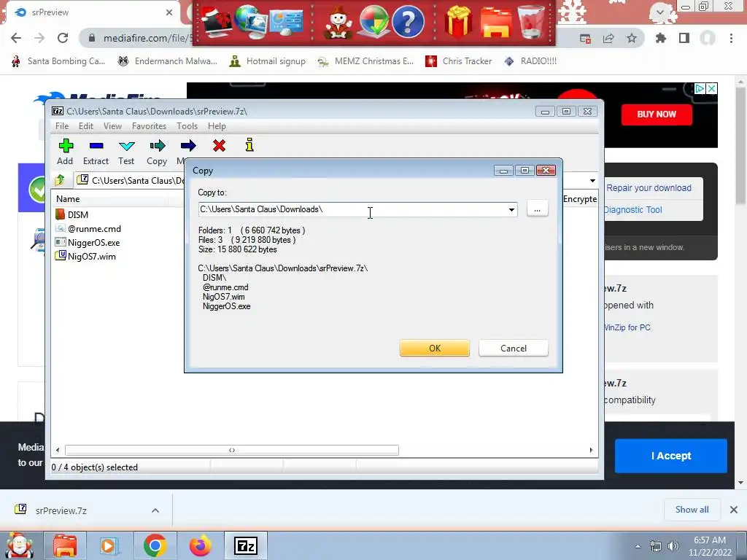Open Hotmail signup bookmark
747x560 pixels.
pyautogui.click(x=267, y=61)
